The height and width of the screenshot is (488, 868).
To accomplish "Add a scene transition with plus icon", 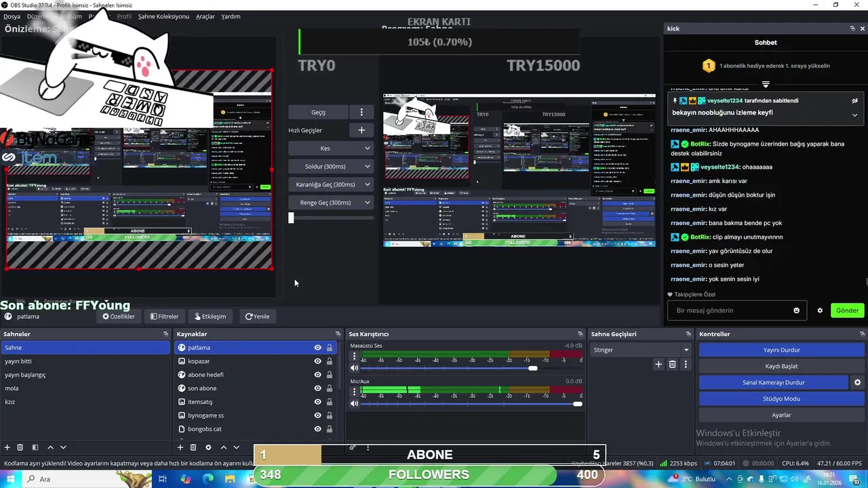I will [658, 365].
